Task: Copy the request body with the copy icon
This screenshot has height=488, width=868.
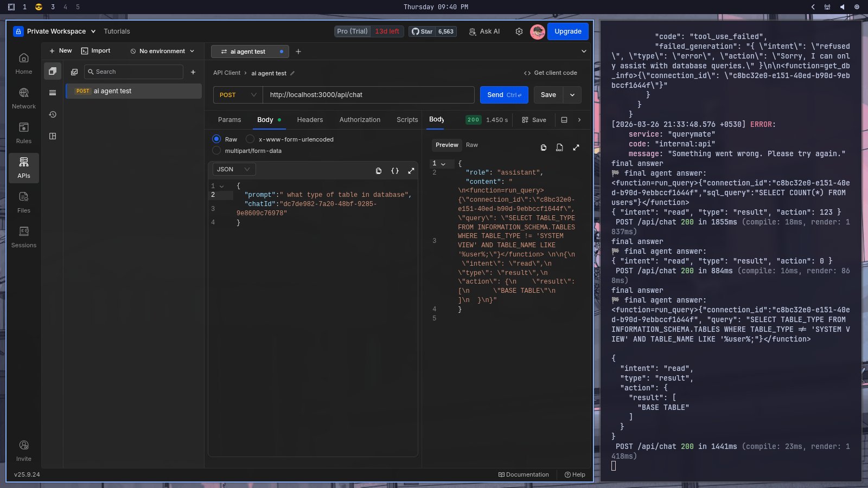Action: click(379, 170)
